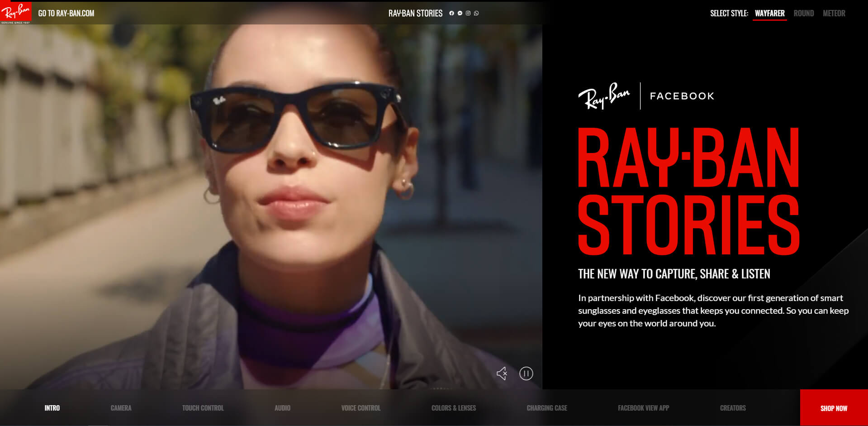Image resolution: width=868 pixels, height=426 pixels.
Task: Open GO TO RAY-BAN.COM link
Action: [67, 13]
